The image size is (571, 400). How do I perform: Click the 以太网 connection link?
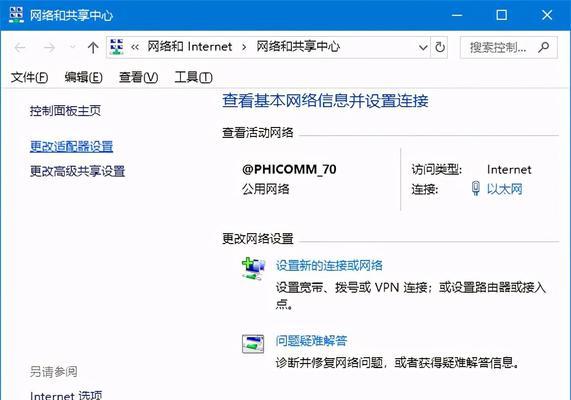click(504, 189)
